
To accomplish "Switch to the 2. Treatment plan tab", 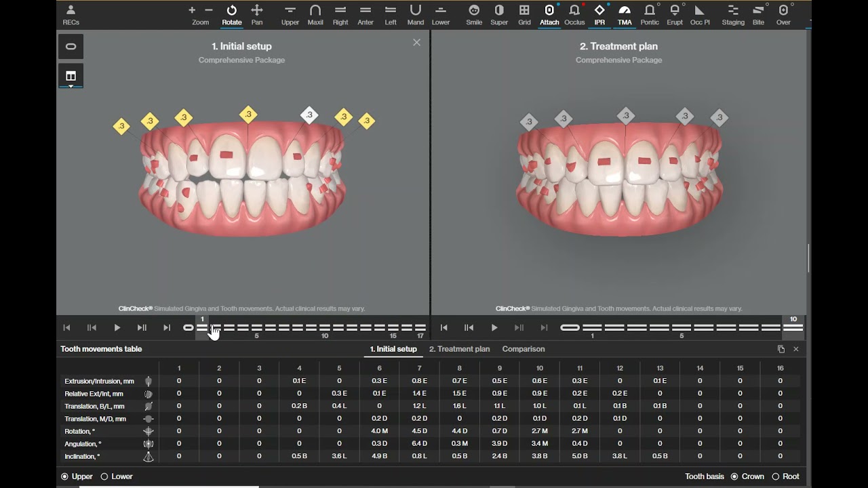I will (x=459, y=349).
